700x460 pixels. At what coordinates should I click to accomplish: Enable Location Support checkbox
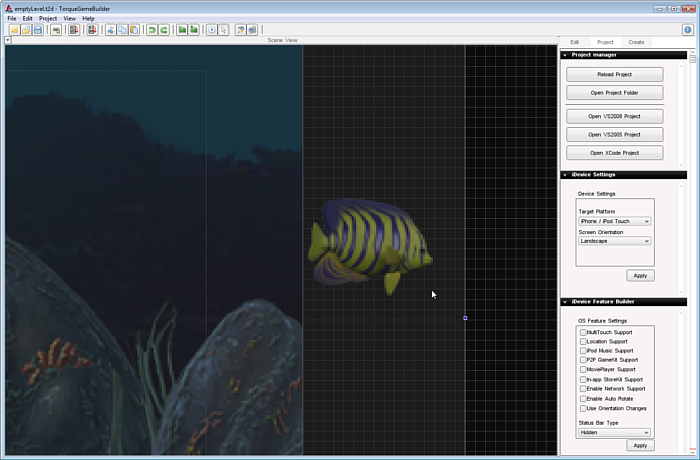pos(583,341)
